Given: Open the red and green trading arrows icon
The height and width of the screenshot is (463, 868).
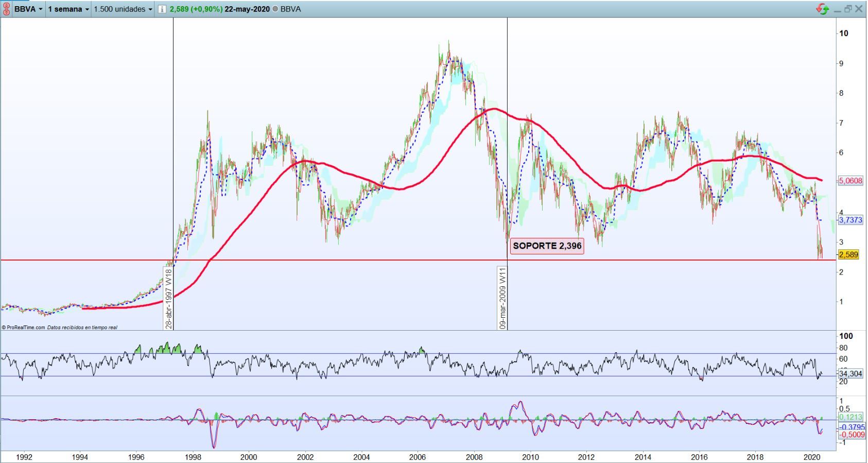Looking at the screenshot, I should pyautogui.click(x=823, y=9).
